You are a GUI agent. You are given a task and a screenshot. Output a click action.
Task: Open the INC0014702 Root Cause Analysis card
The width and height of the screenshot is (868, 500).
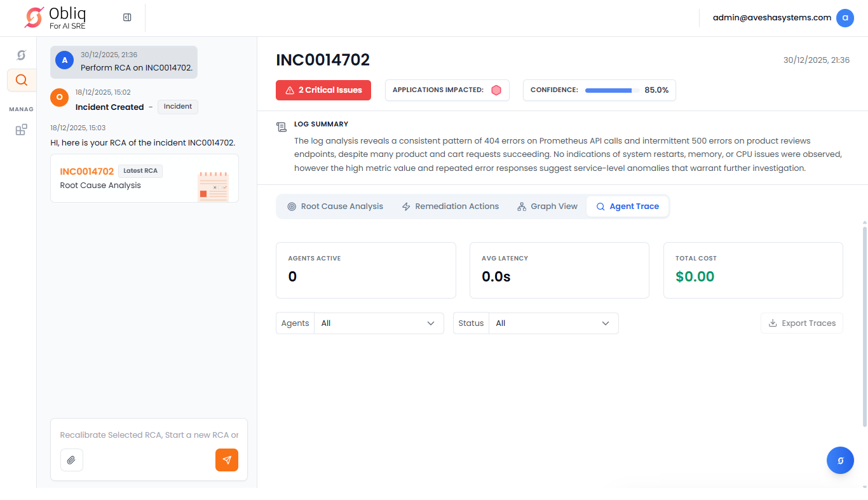coord(144,179)
